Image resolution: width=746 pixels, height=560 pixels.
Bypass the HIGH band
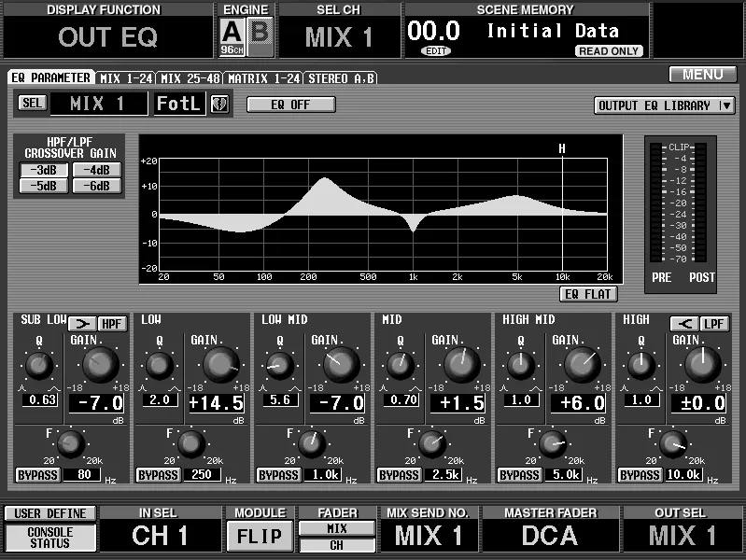(640, 475)
